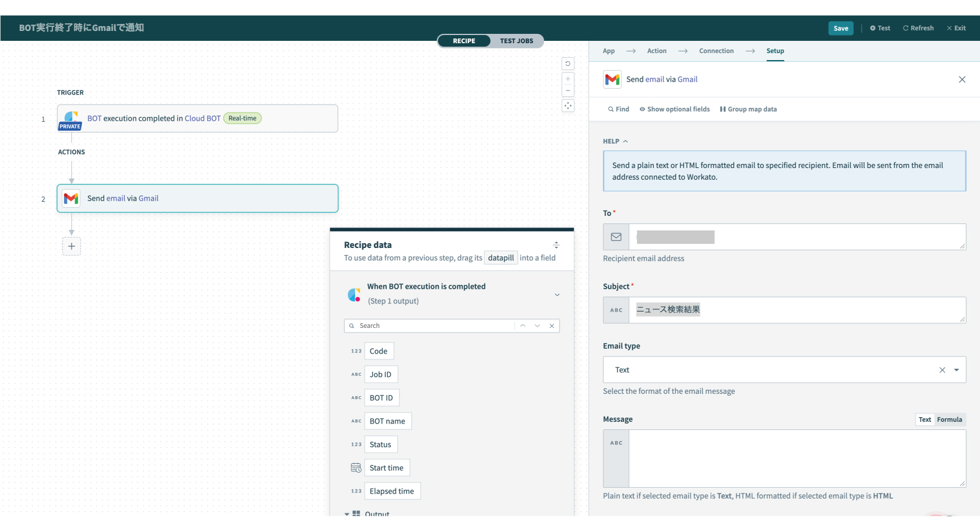Click the Cloud BOT icon in Recipe data
Image resolution: width=980 pixels, height=528 pixels.
point(354,295)
